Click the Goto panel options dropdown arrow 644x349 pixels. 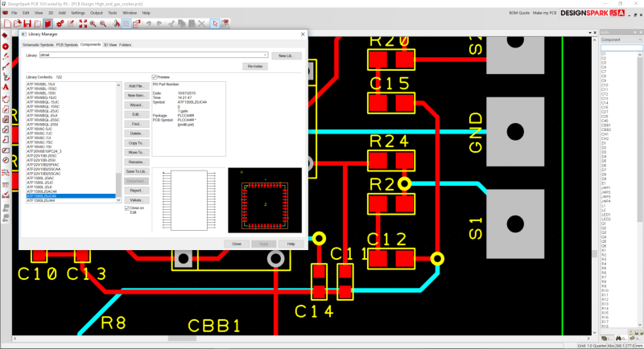click(x=636, y=32)
